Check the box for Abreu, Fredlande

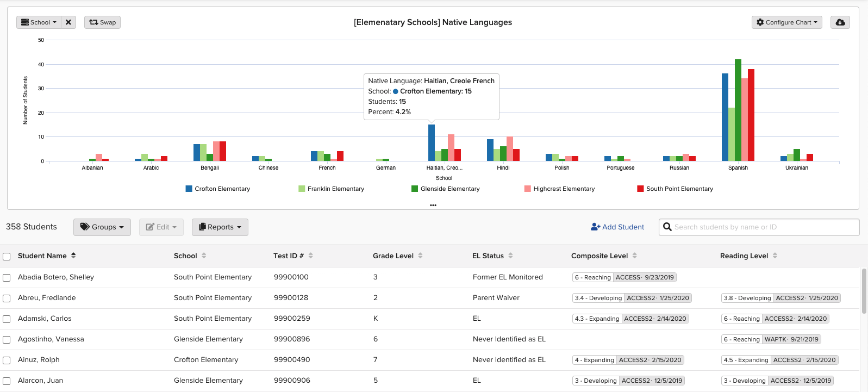7,298
